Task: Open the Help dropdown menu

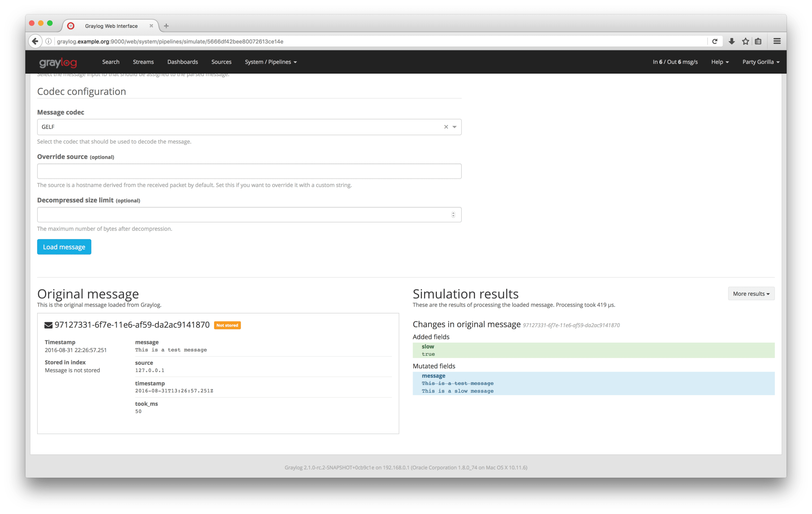Action: click(720, 62)
